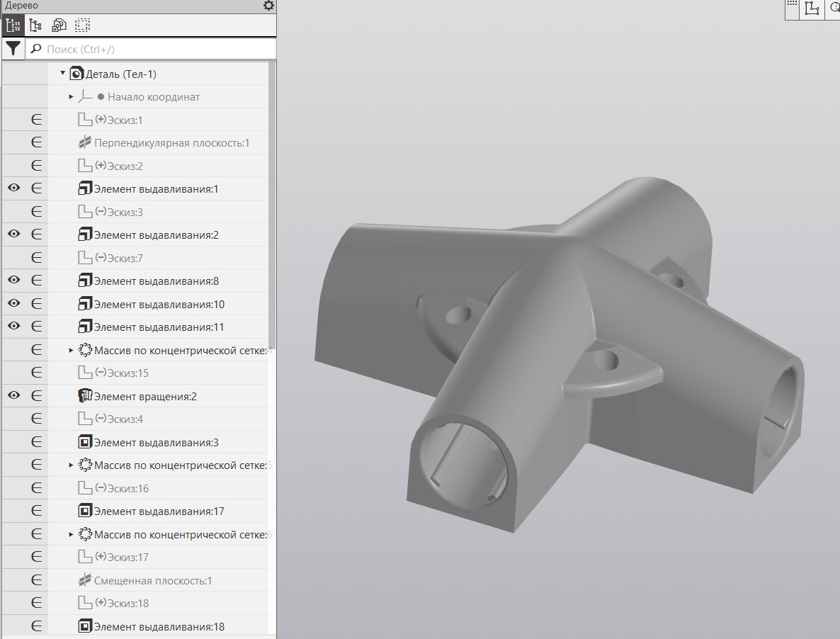
Task: Select Эскиз:1 in the tree
Action: pos(125,120)
